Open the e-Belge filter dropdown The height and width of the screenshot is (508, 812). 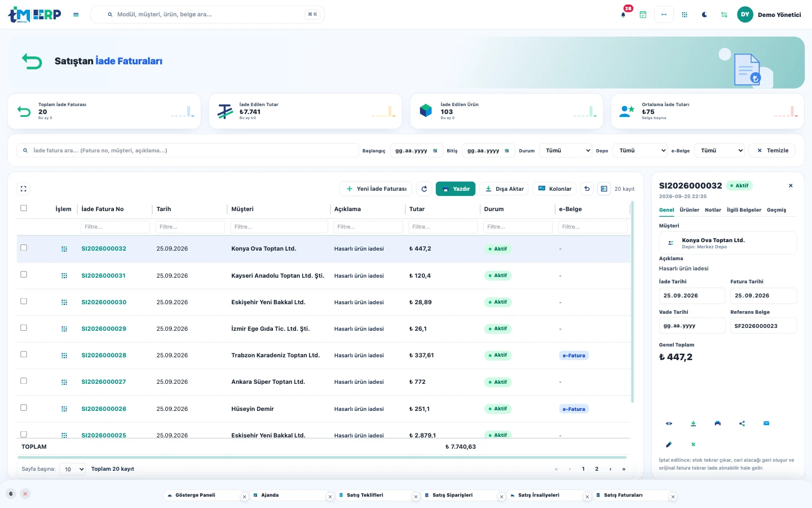[x=720, y=151]
